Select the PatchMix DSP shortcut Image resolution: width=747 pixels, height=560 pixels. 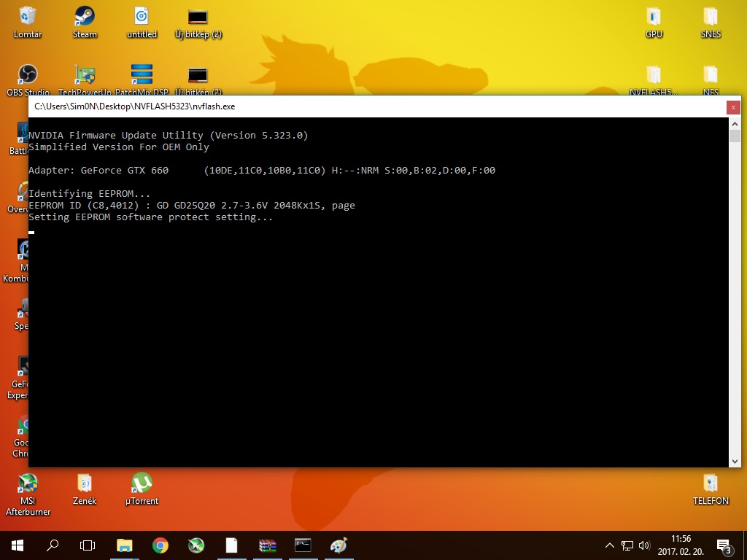pos(142,79)
